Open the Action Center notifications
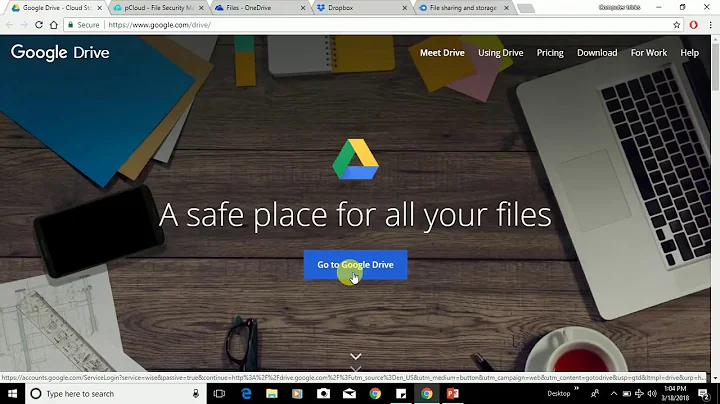This screenshot has height=404, width=720. (x=703, y=393)
